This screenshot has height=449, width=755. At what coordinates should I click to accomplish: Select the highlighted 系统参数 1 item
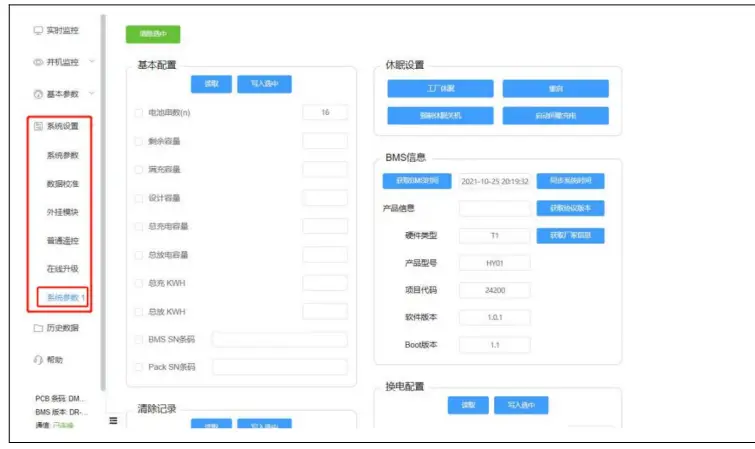pos(65,297)
